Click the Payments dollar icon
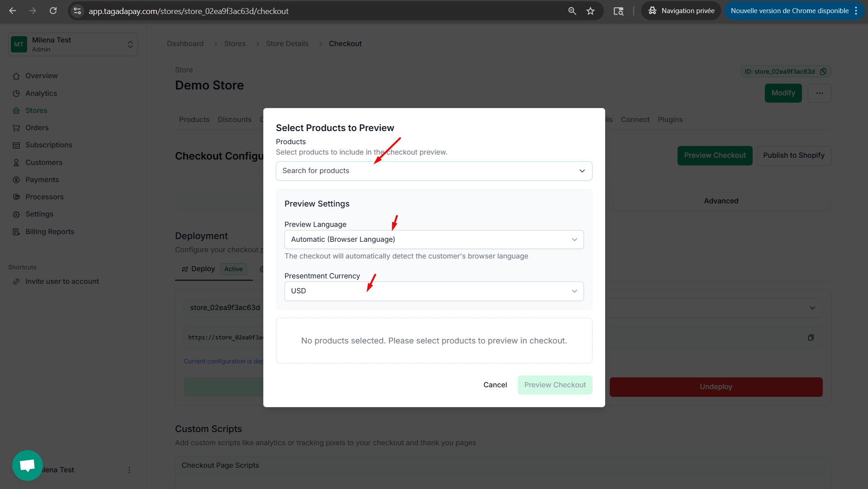The image size is (868, 489). (x=16, y=180)
